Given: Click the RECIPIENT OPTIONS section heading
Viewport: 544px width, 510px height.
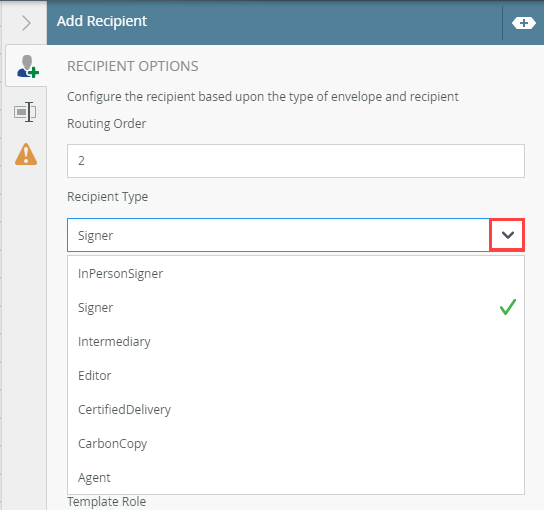Looking at the screenshot, I should click(x=133, y=66).
